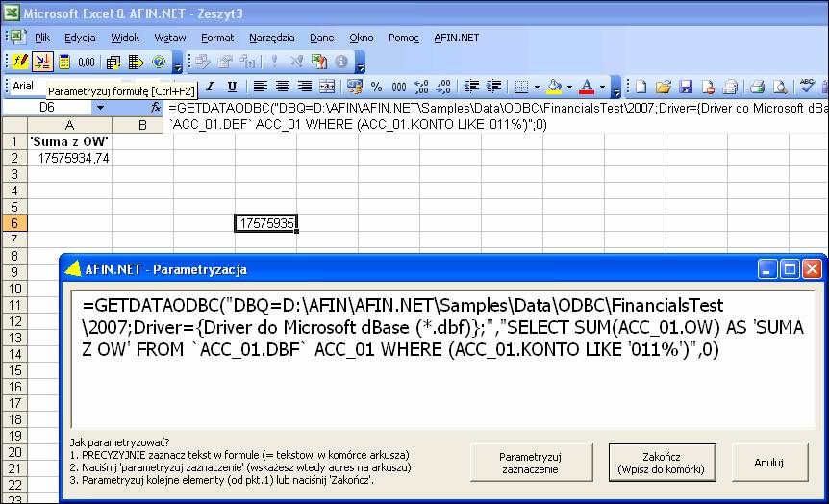Click the Parametryzuj formułę toolbar icon
This screenshot has height=504, width=829.
pos(42,62)
